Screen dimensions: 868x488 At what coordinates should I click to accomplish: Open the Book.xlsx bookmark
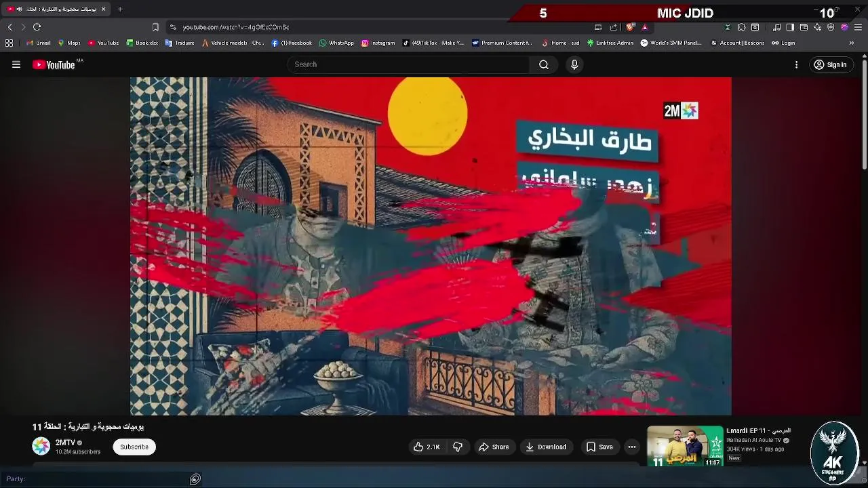[x=142, y=43]
